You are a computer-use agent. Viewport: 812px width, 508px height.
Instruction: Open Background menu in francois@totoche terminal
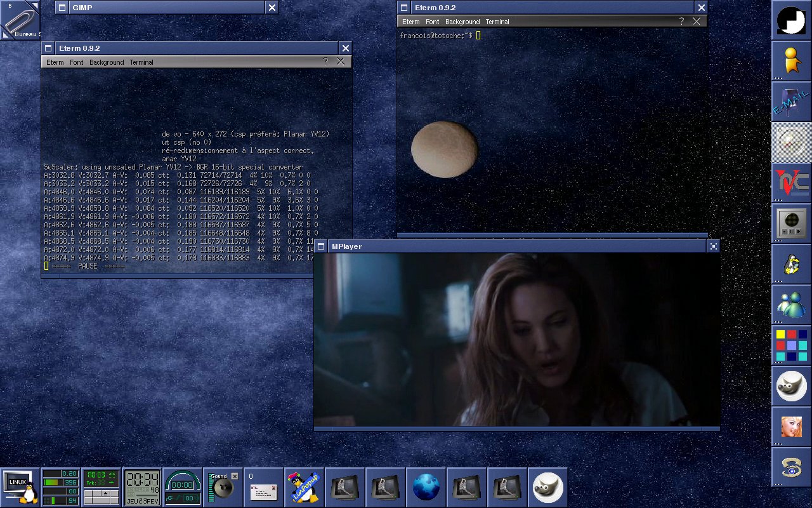(x=462, y=22)
